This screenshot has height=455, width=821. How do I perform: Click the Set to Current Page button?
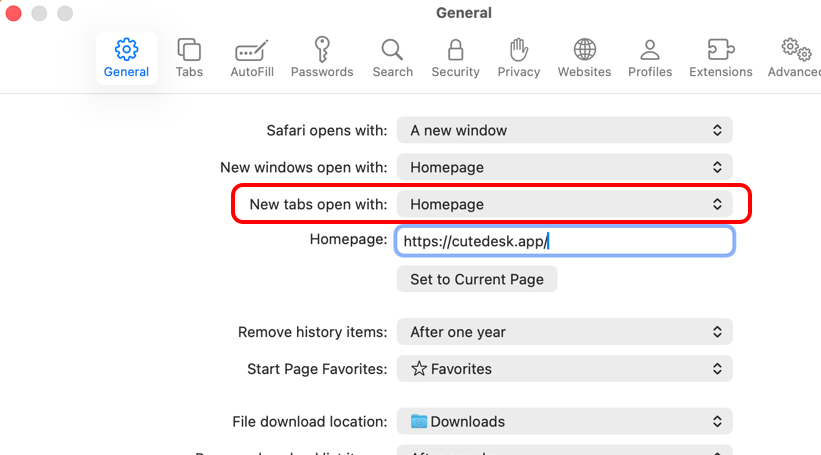point(476,279)
